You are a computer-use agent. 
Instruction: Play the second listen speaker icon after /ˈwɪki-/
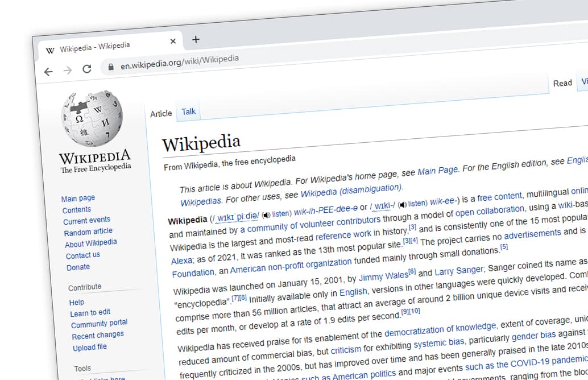[403, 204]
